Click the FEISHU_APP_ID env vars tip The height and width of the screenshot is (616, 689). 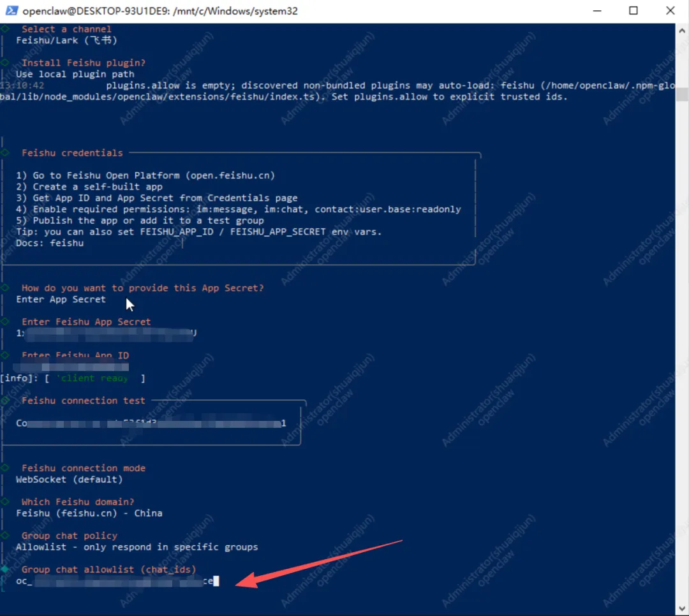click(x=199, y=232)
